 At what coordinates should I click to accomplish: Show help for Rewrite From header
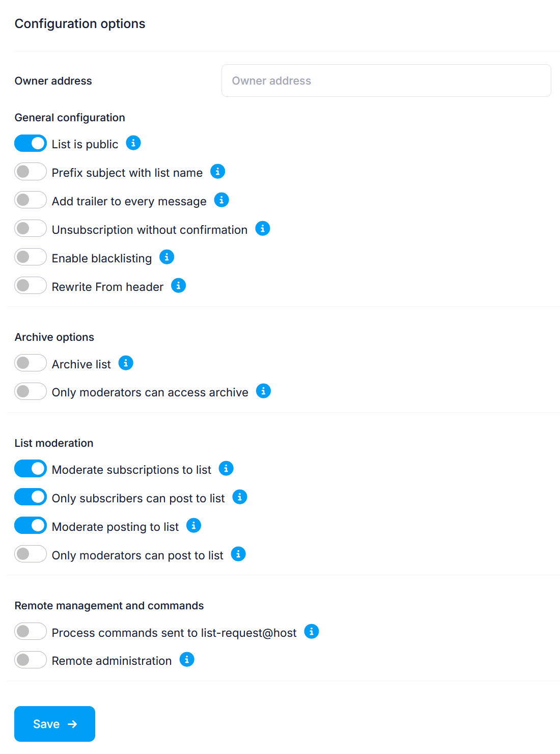[178, 285]
